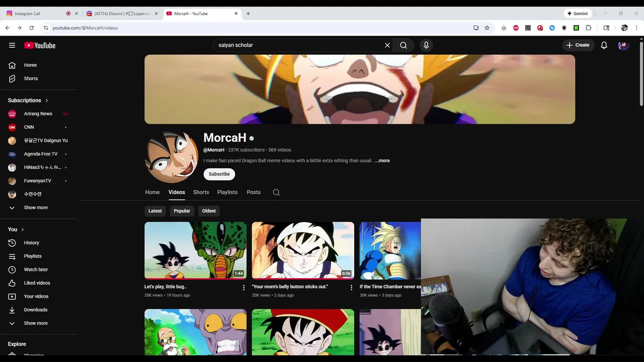Open the YouTube guide hamburger menu
The image size is (644, 362).
[12, 45]
